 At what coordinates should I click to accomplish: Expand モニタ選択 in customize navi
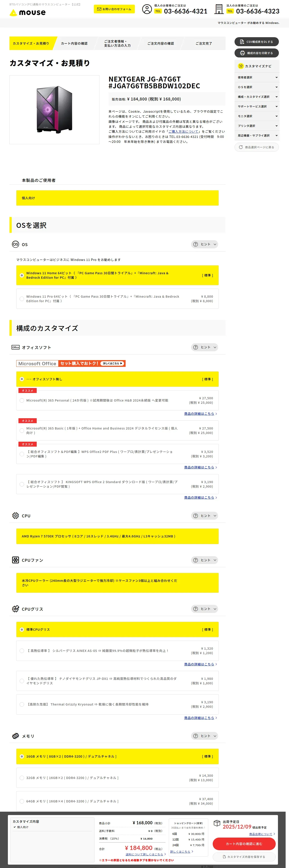point(257,116)
